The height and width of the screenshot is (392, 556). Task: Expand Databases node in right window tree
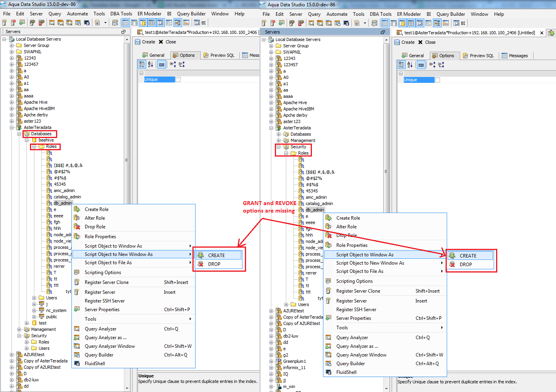click(x=279, y=134)
